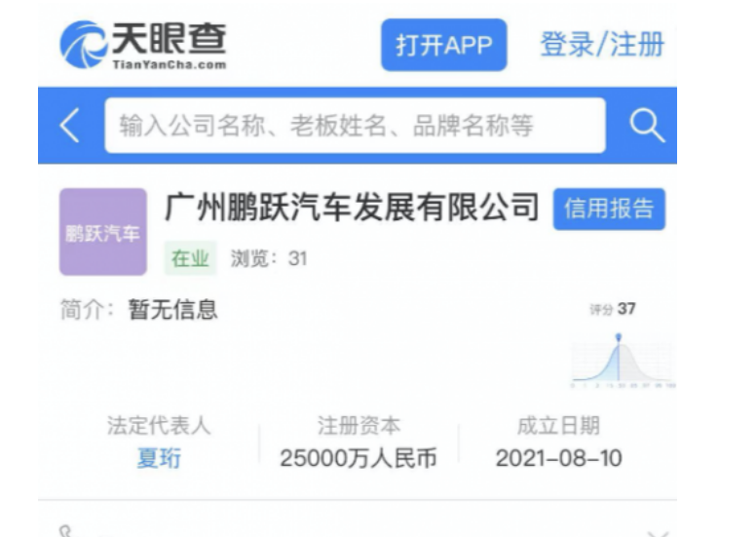The image size is (756, 537).
Task: Tap the back arrow in search bar
Action: (70, 126)
